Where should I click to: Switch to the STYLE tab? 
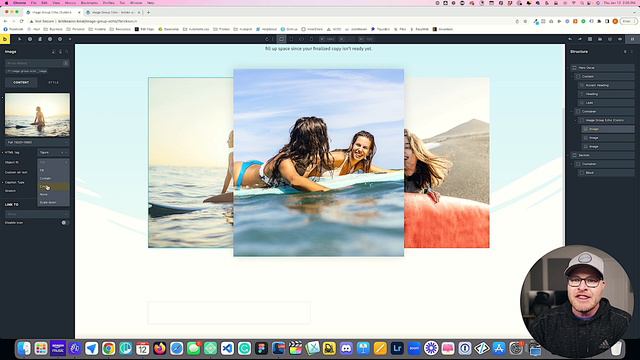click(x=53, y=82)
